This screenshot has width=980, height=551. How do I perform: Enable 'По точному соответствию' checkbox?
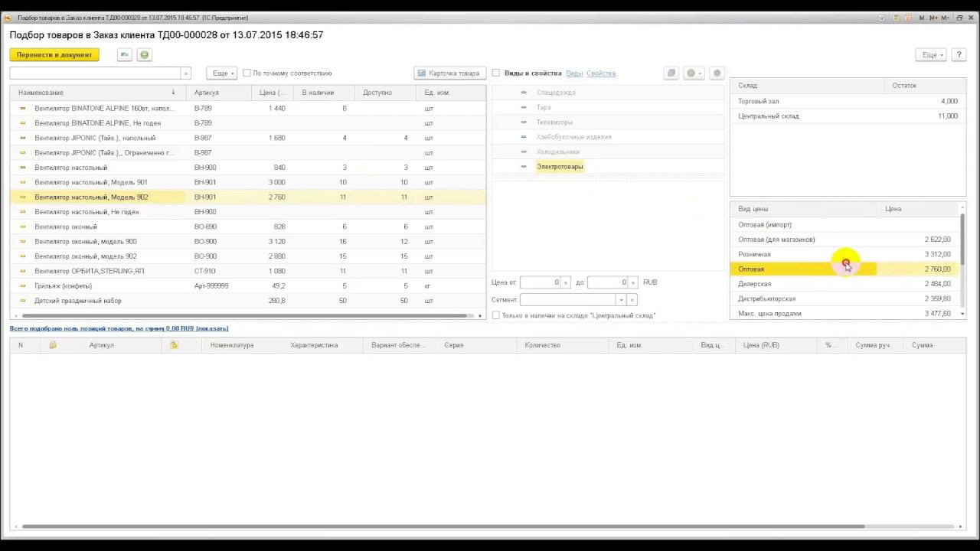tap(247, 73)
